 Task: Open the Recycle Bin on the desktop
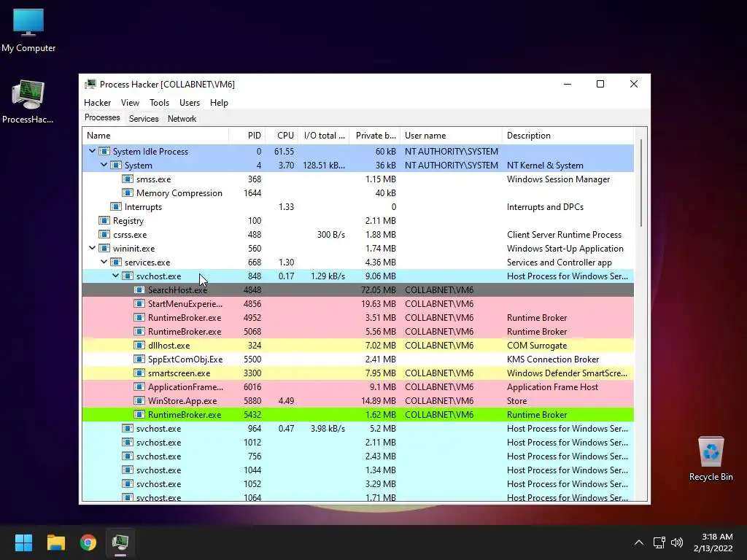coord(711,458)
